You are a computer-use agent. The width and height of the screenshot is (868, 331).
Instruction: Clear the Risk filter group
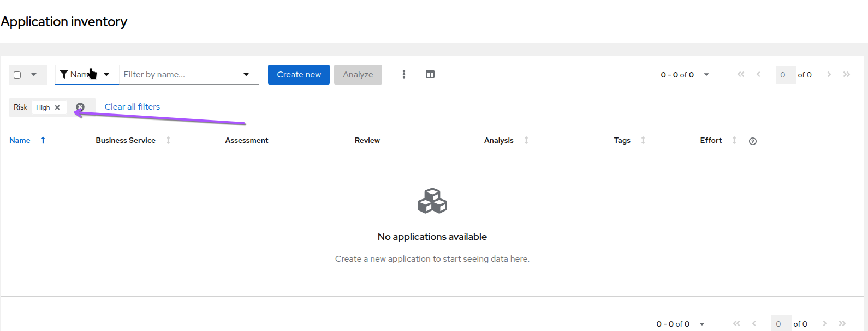(80, 107)
